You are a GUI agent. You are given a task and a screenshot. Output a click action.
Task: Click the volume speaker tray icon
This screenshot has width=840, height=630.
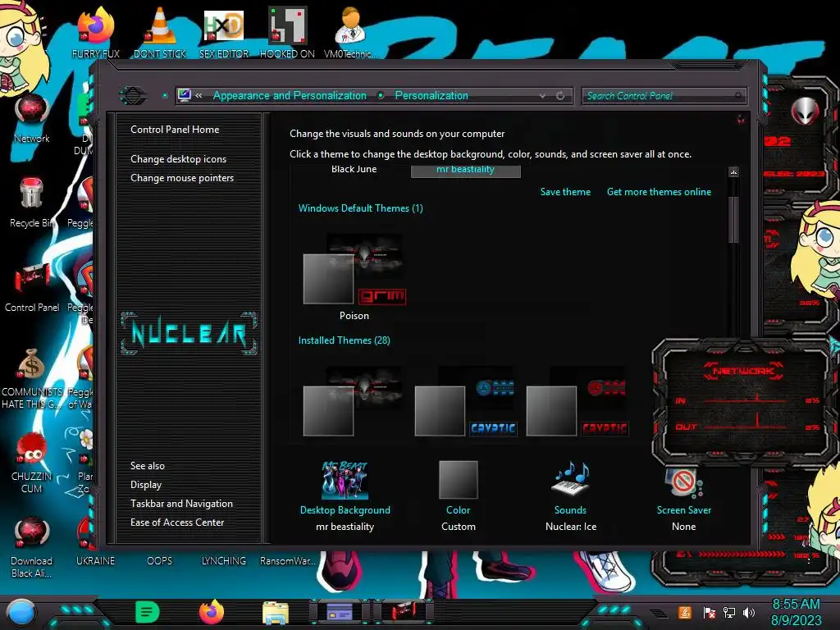[749, 612]
